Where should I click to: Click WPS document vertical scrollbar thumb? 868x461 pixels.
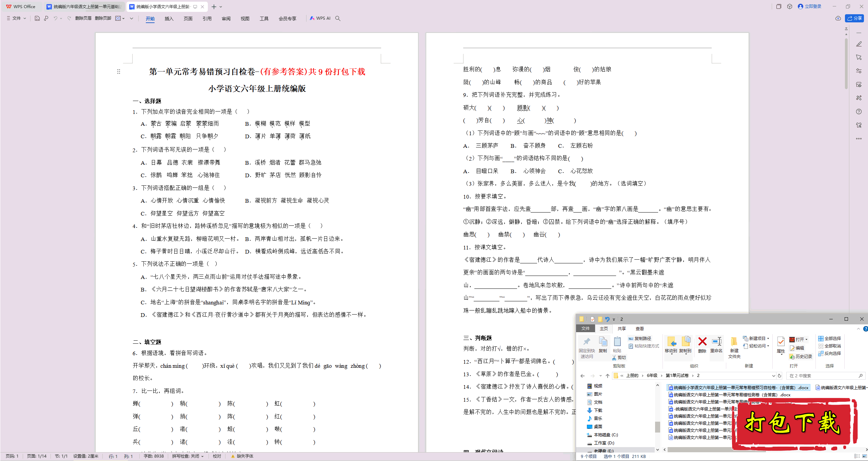point(846,63)
